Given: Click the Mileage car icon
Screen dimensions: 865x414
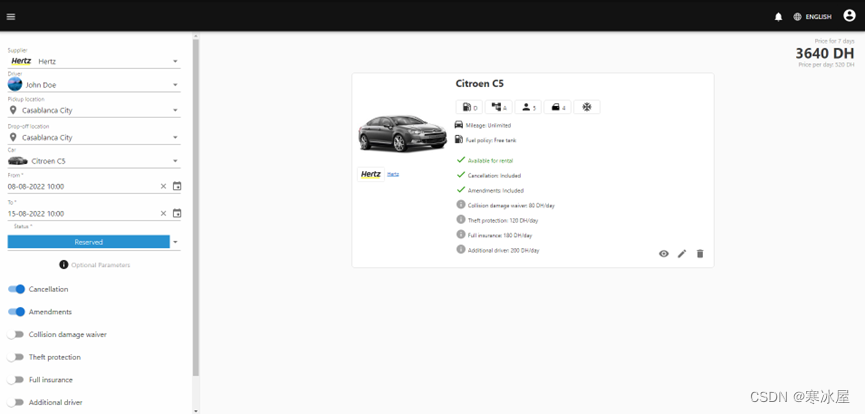Looking at the screenshot, I should coord(458,125).
